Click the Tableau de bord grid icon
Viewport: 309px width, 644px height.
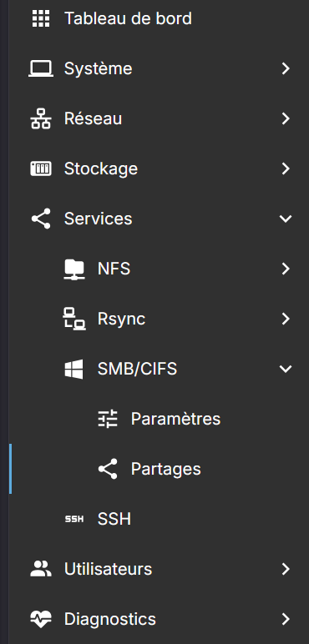(x=41, y=18)
